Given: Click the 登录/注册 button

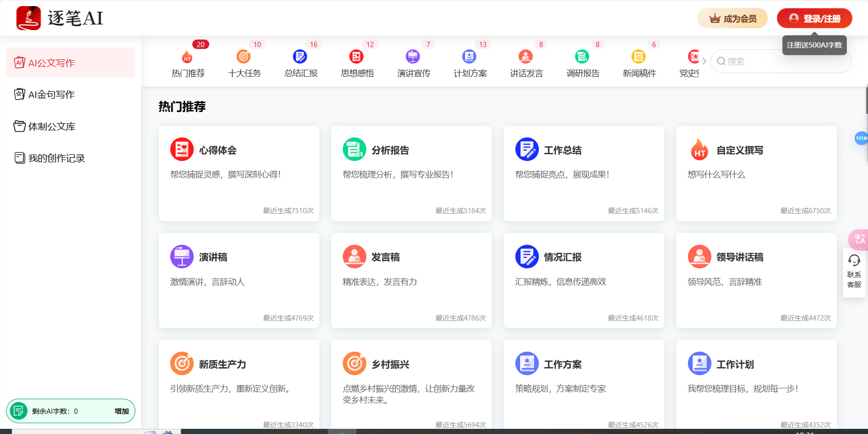Looking at the screenshot, I should pos(814,18).
